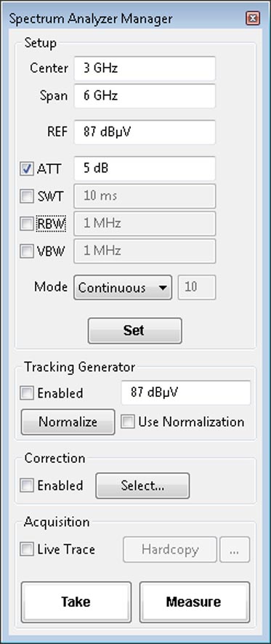The image size is (271, 644).
Task: Enable the VBW checkbox
Action: 27,251
